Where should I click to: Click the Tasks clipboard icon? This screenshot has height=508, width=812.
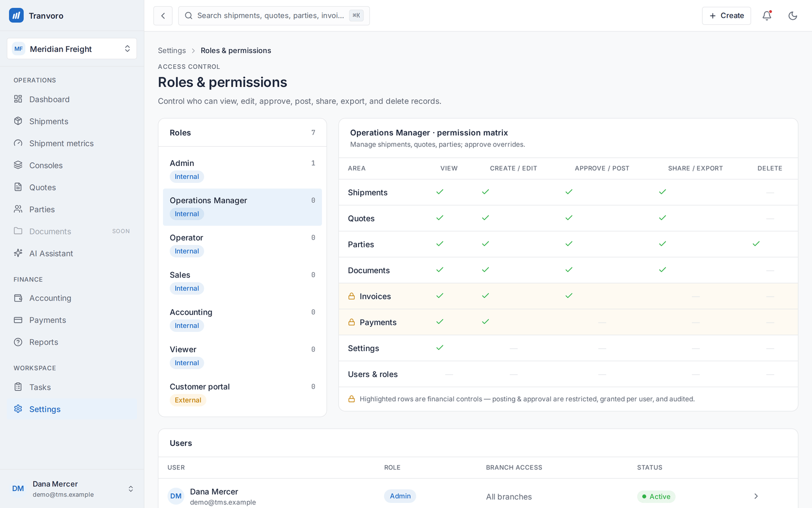click(18, 387)
